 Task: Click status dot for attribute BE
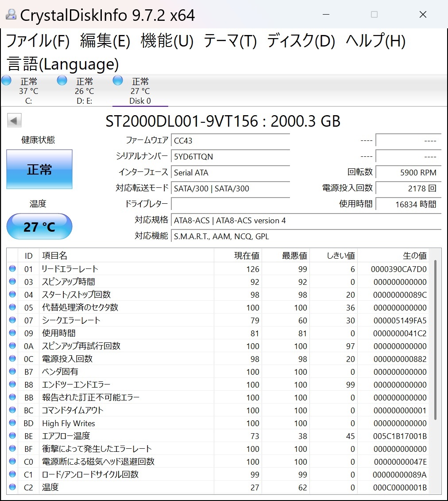coord(12,435)
